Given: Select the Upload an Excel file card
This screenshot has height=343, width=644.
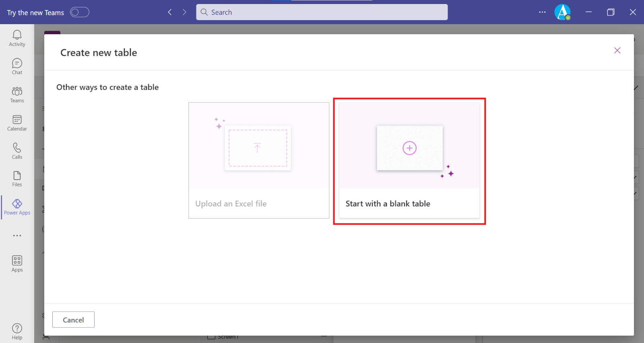Looking at the screenshot, I should click(259, 161).
